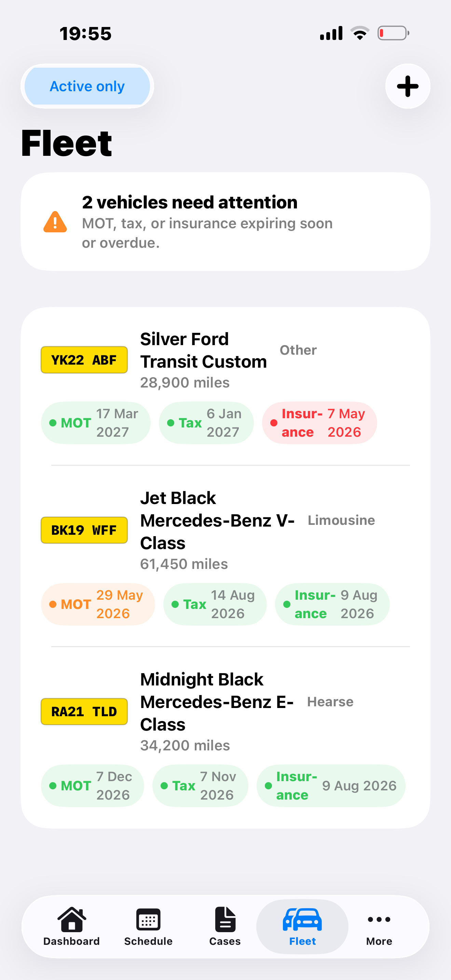Tap the Wi-Fi icon in status bar
The width and height of the screenshot is (451, 980).
pos(360,33)
